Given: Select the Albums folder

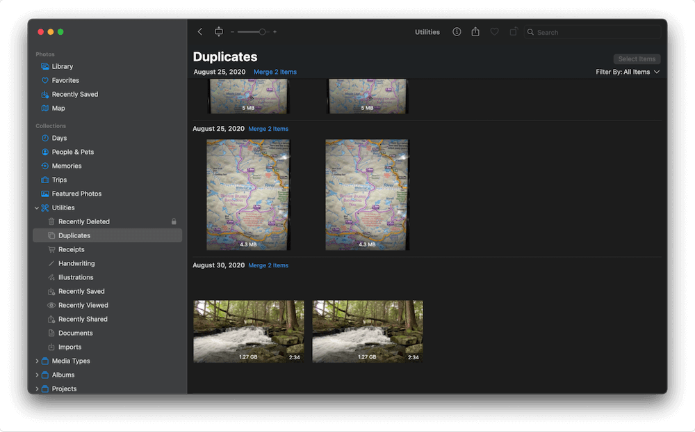Looking at the screenshot, I should [63, 375].
